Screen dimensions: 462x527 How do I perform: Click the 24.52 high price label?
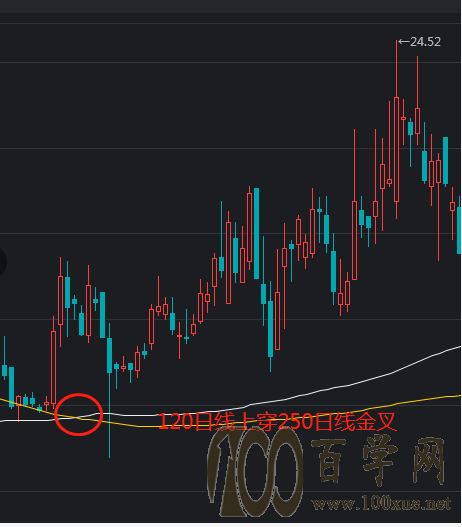425,42
